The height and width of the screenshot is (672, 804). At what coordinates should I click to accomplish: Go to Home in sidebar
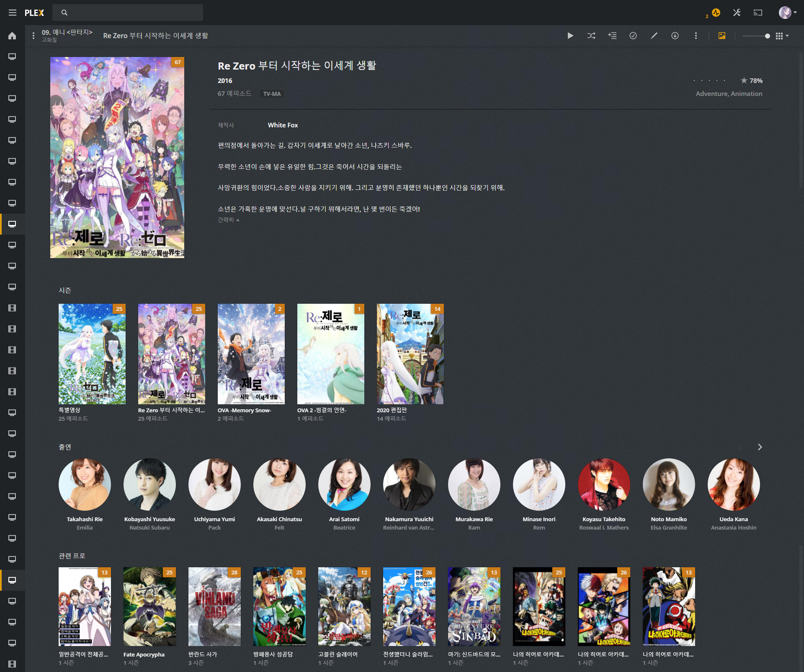pyautogui.click(x=12, y=36)
